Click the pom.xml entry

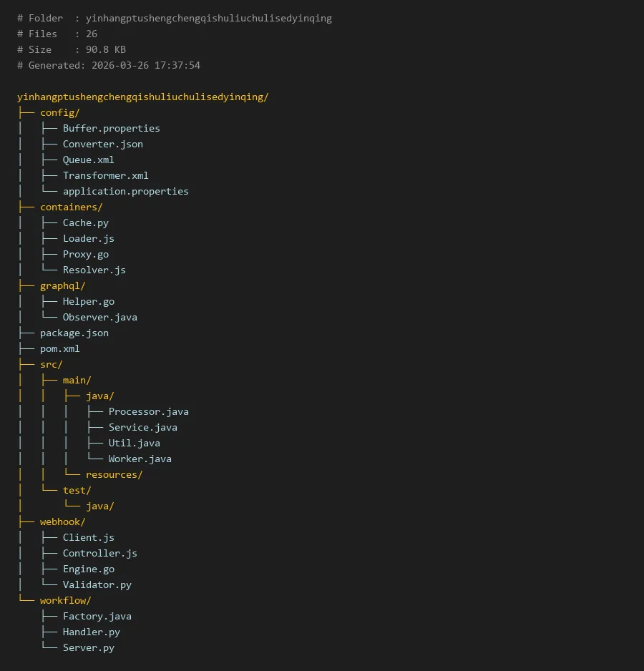coord(59,348)
